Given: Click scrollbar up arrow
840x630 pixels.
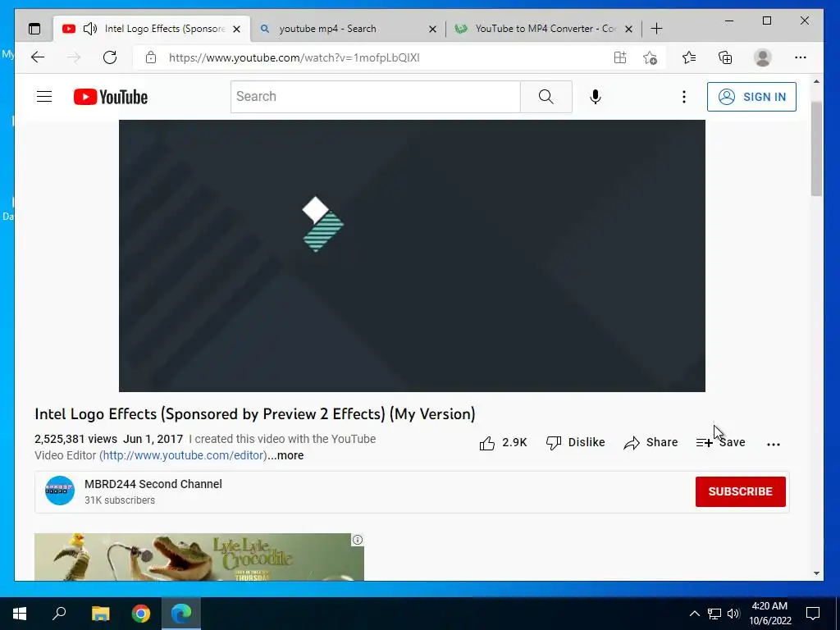Looking at the screenshot, I should (x=816, y=81).
